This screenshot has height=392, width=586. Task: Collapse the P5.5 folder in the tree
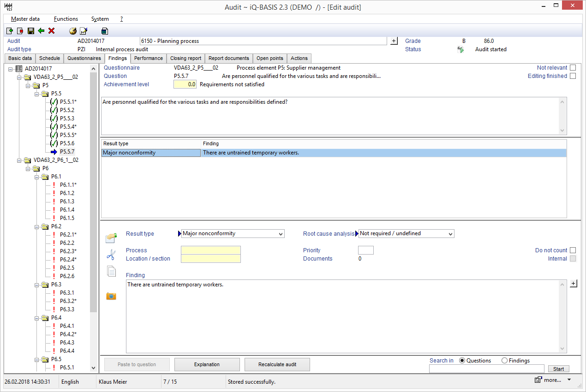37,94
